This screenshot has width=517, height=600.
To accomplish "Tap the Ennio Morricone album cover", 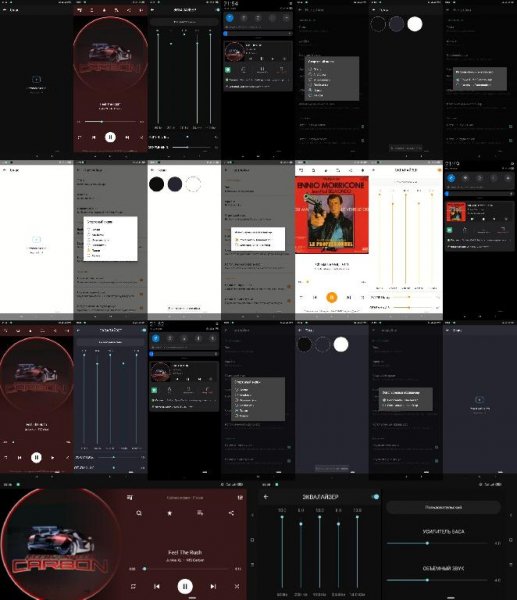I will click(332, 214).
